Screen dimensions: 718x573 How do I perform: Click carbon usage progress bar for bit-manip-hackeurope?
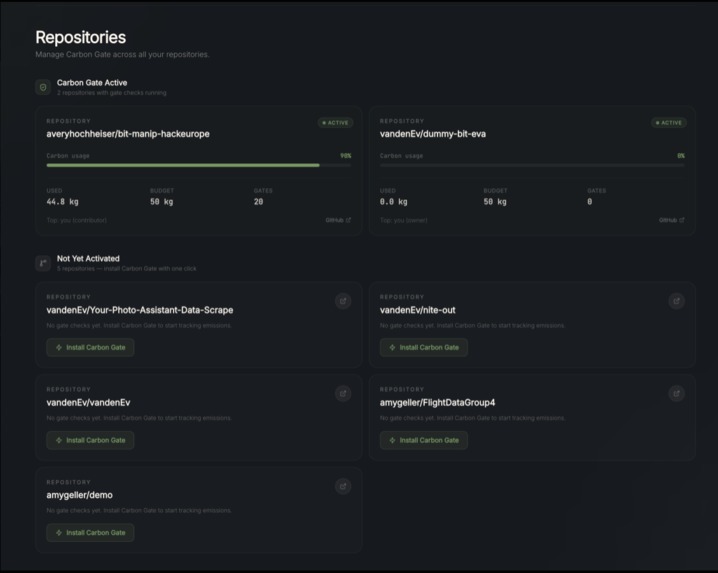[x=199, y=165]
